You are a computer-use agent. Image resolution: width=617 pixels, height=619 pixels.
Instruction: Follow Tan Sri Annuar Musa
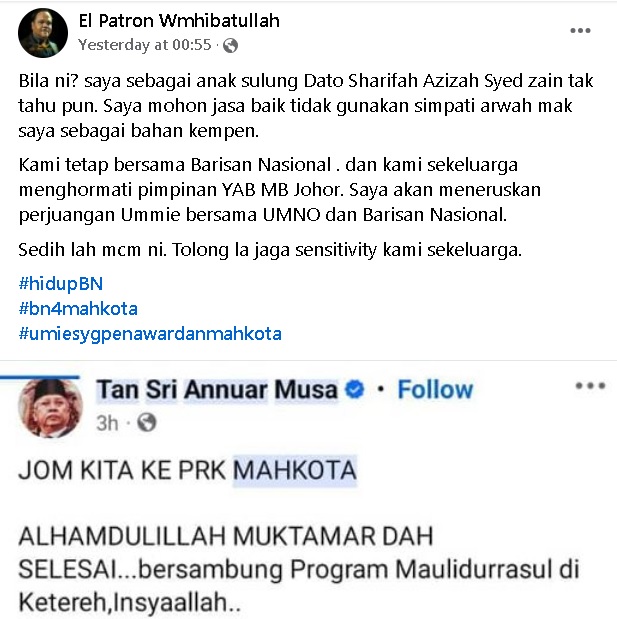tap(435, 390)
